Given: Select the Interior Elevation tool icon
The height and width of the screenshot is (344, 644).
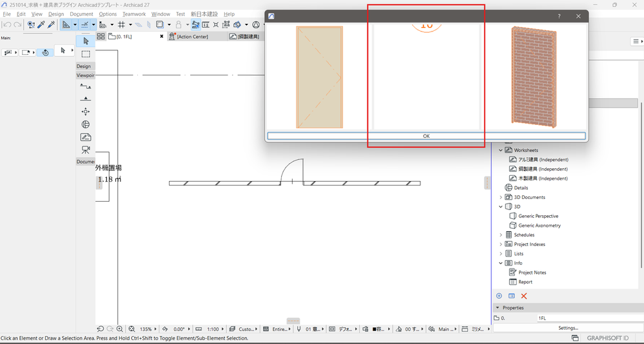Looking at the screenshot, I should (x=86, y=111).
